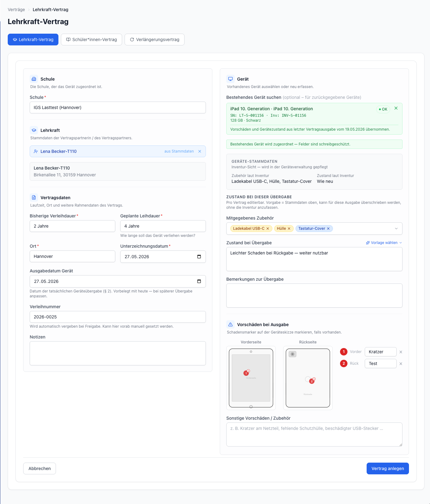Click the Schule building icon

point(34,79)
